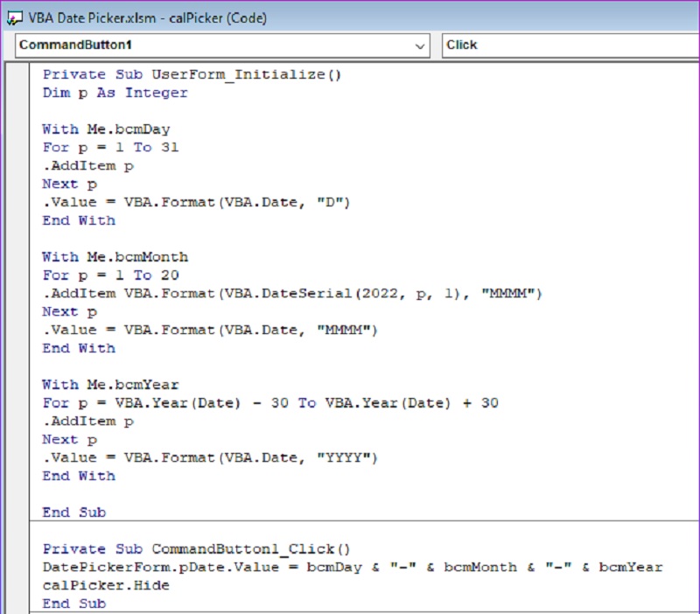Open the CommandButton1 object dropdown arrow
The image size is (700, 614).
[x=420, y=45]
